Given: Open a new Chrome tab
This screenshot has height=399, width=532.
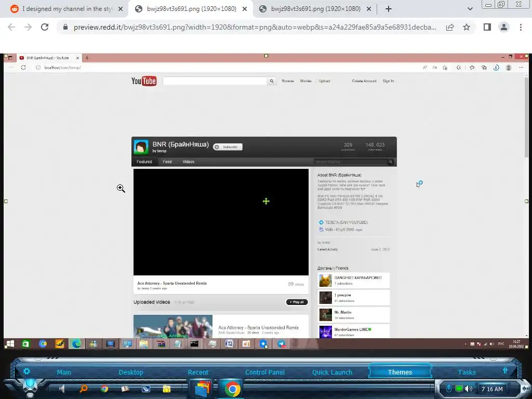Looking at the screenshot, I should (389, 9).
